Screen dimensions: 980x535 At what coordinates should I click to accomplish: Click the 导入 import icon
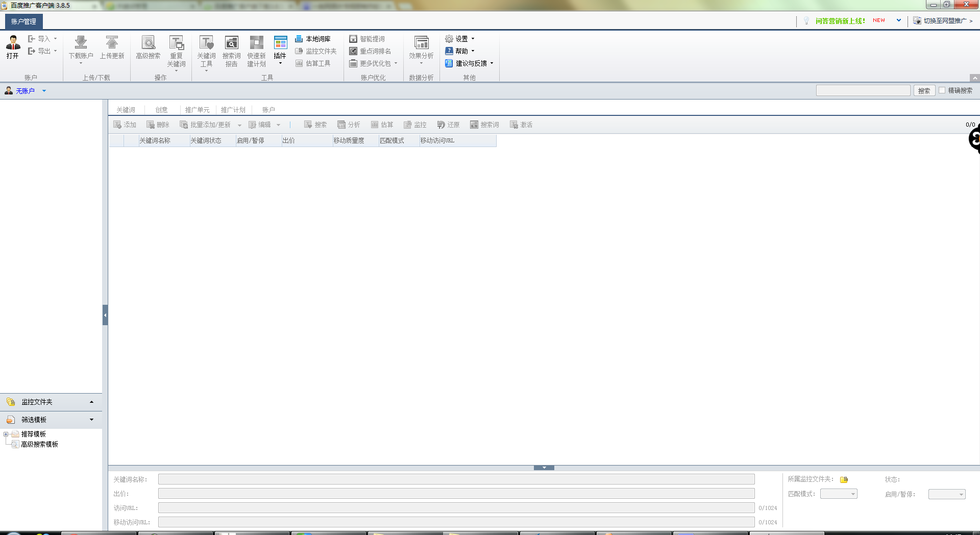click(x=31, y=39)
